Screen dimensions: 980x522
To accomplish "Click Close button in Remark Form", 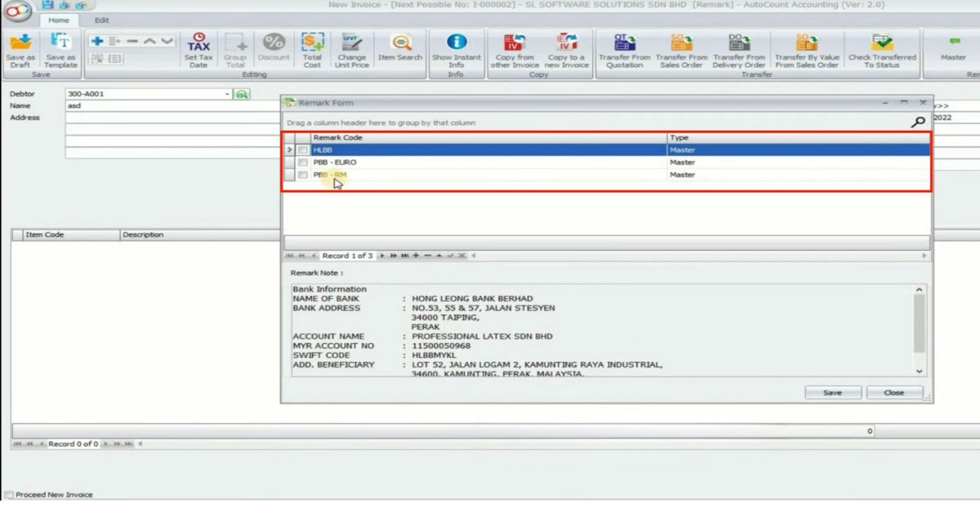I will point(893,393).
